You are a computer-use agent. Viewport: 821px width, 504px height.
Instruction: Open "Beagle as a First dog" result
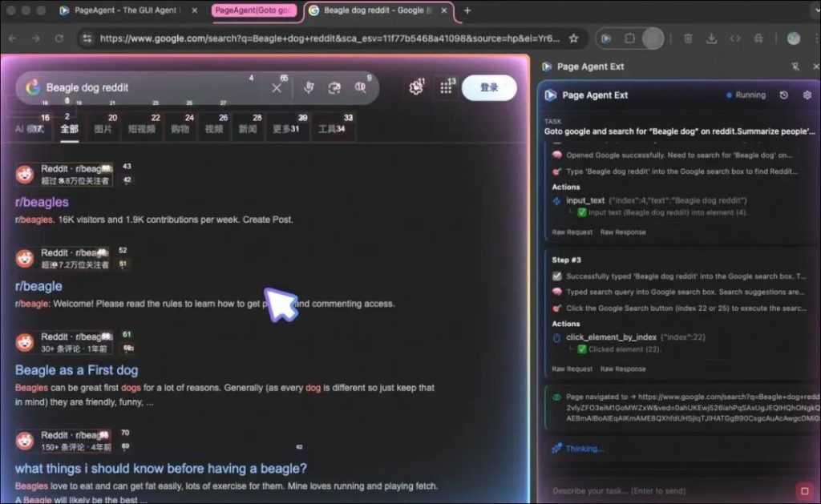tap(76, 370)
